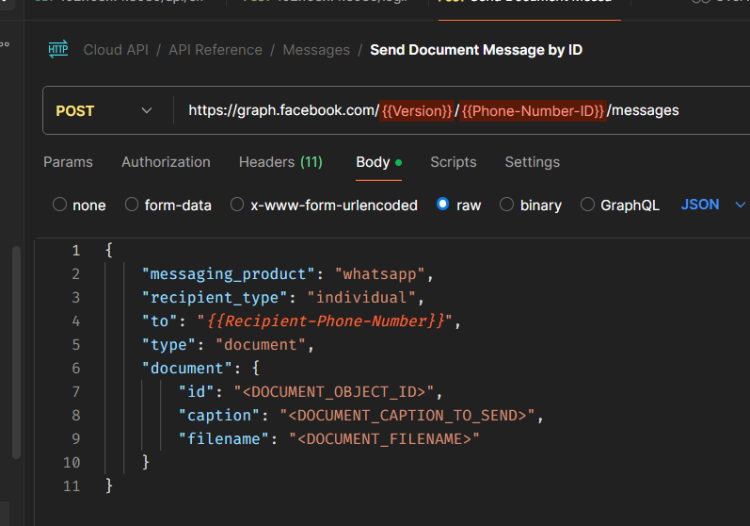Click the left sidebar vertical scrollbar
This screenshot has width=750, height=526.
(x=16, y=352)
